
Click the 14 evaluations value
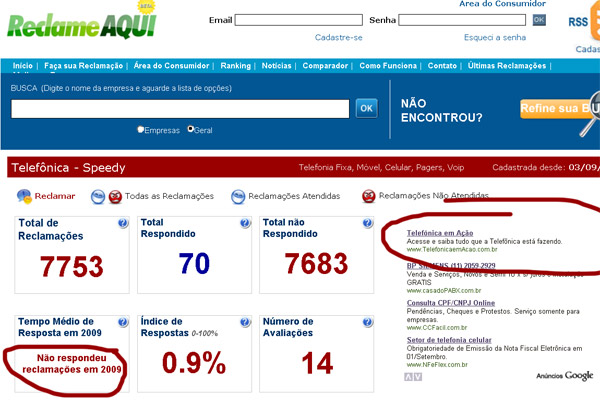coord(317,363)
